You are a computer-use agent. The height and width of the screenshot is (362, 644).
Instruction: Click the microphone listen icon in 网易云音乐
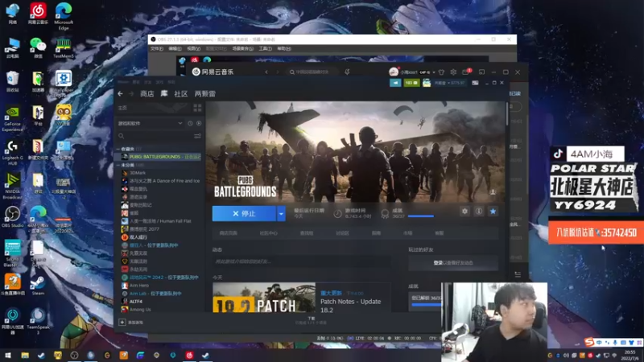click(347, 72)
